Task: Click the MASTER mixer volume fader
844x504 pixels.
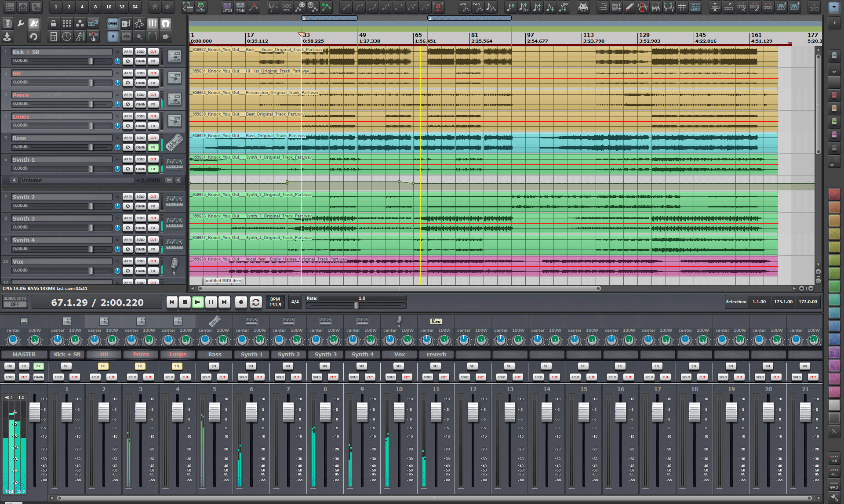Action: coord(35,413)
